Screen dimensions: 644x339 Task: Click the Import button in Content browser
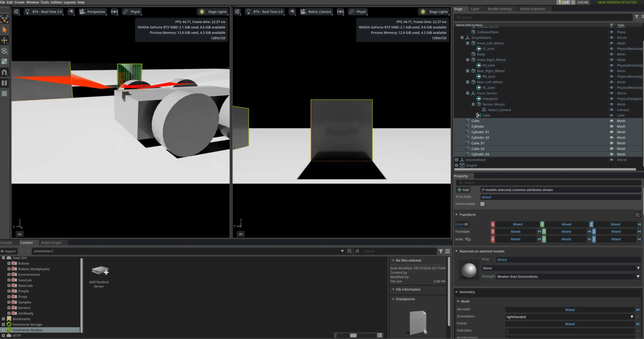(x=8, y=251)
